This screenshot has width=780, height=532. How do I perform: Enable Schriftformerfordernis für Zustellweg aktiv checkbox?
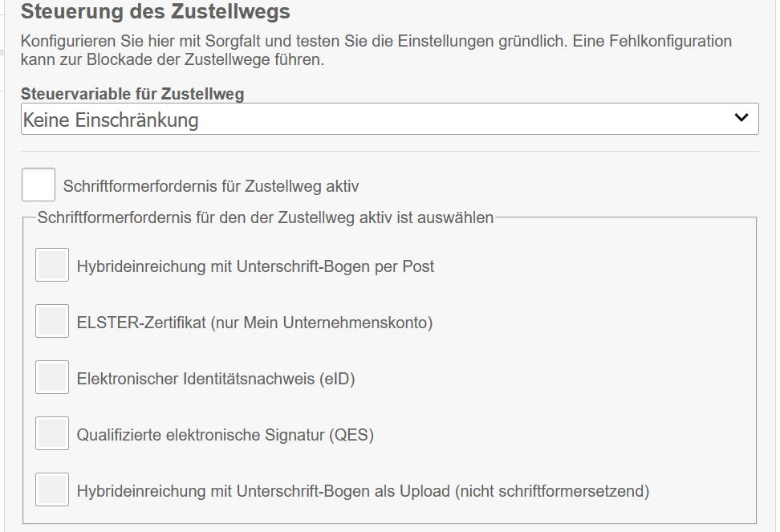[x=39, y=185]
